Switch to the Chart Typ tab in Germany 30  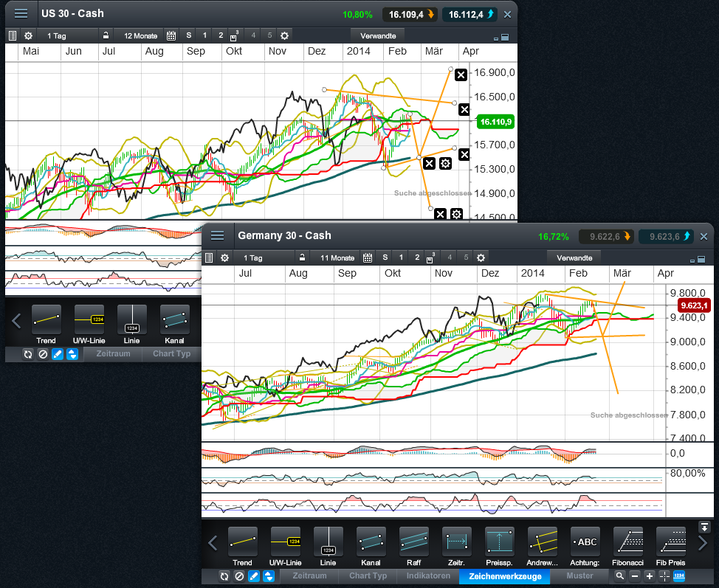pos(368,575)
